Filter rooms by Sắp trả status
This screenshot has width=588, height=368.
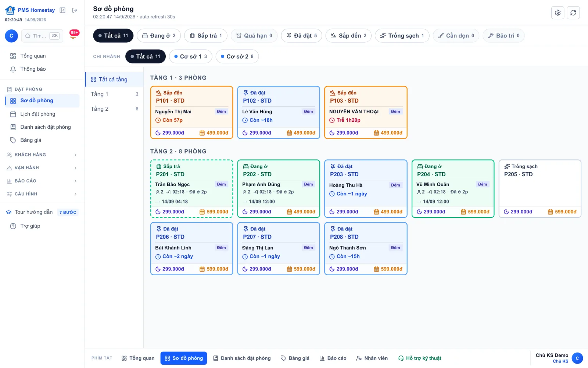(206, 36)
